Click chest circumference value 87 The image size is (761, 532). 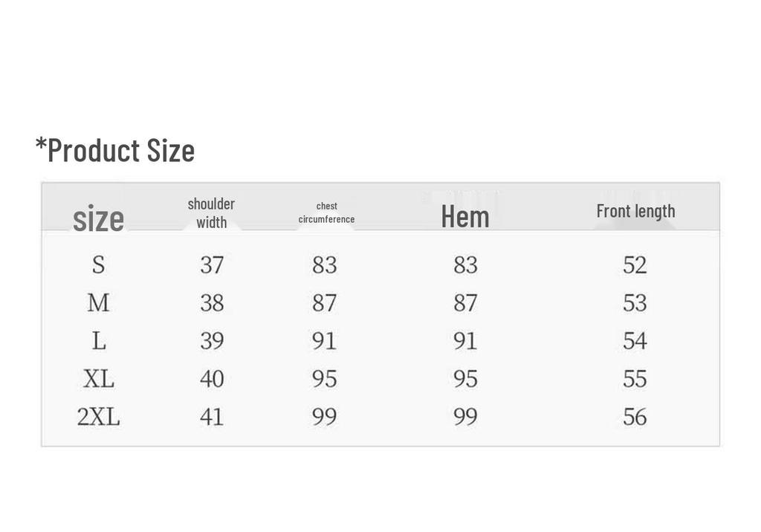[325, 303]
